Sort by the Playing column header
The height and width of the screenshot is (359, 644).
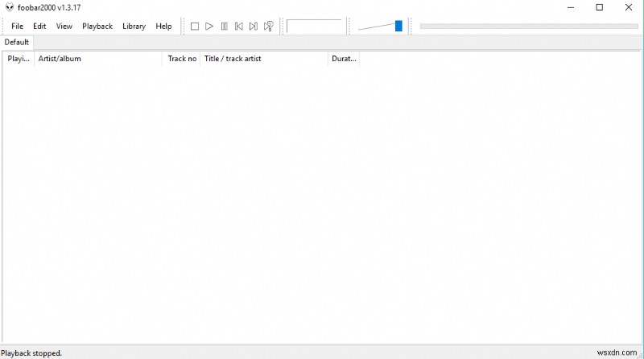click(x=19, y=59)
